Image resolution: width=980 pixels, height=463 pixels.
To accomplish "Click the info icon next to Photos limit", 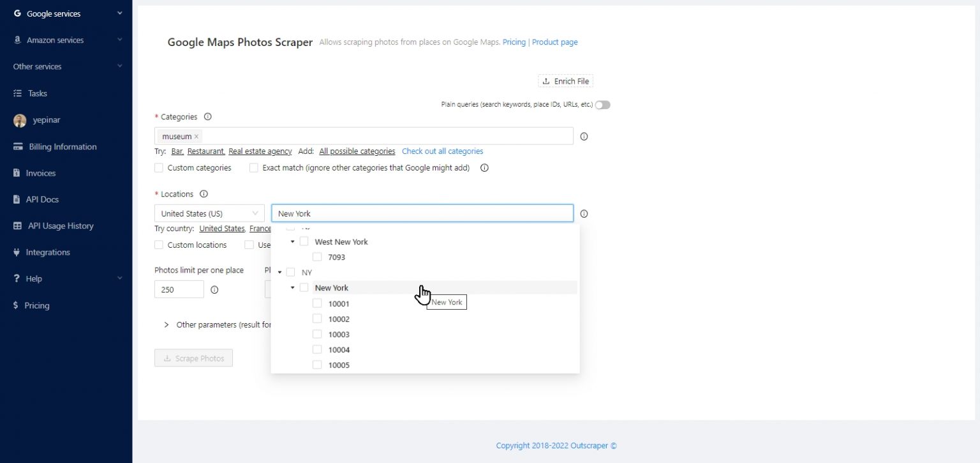I will pyautogui.click(x=214, y=290).
